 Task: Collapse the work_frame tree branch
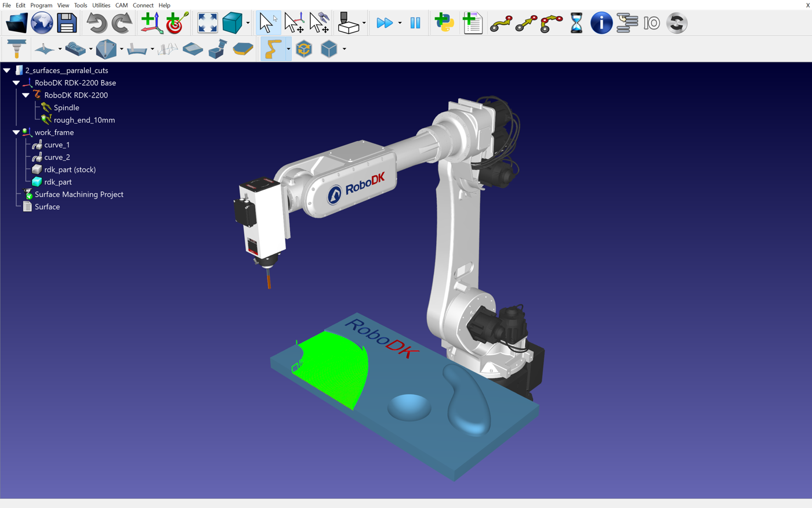click(16, 132)
